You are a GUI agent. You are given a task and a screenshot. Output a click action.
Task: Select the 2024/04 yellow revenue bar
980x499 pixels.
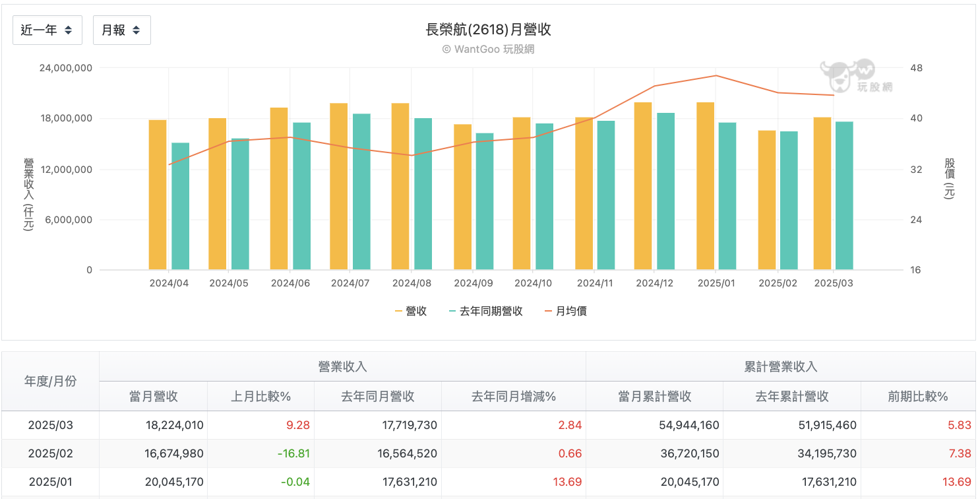(158, 195)
